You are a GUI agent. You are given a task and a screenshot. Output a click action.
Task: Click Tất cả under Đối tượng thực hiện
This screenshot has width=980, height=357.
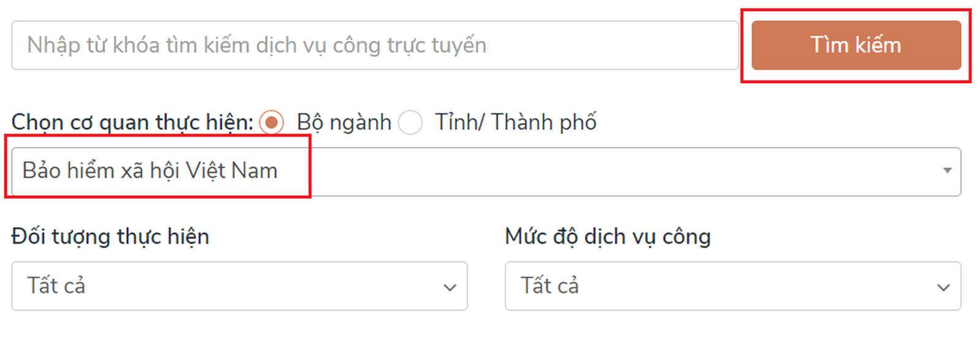point(56,286)
